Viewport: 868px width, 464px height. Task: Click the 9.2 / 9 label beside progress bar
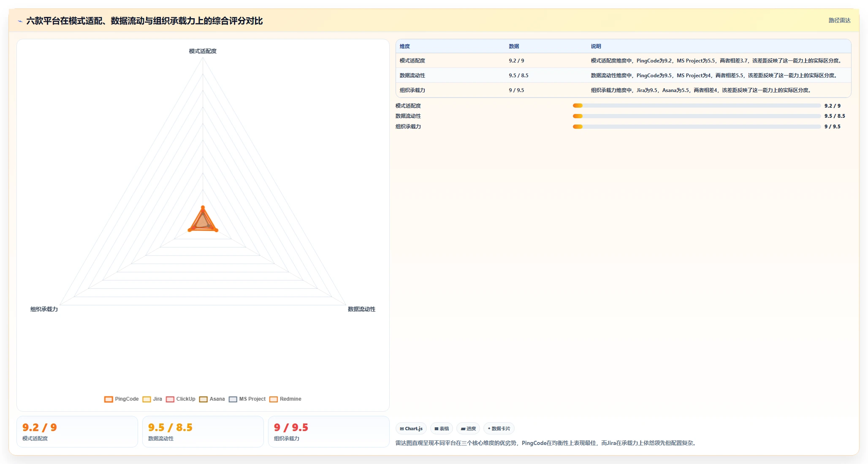pos(832,106)
